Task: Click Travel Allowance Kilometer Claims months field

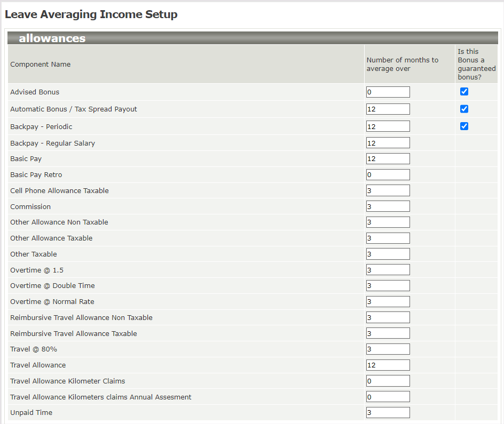Action: 388,381
